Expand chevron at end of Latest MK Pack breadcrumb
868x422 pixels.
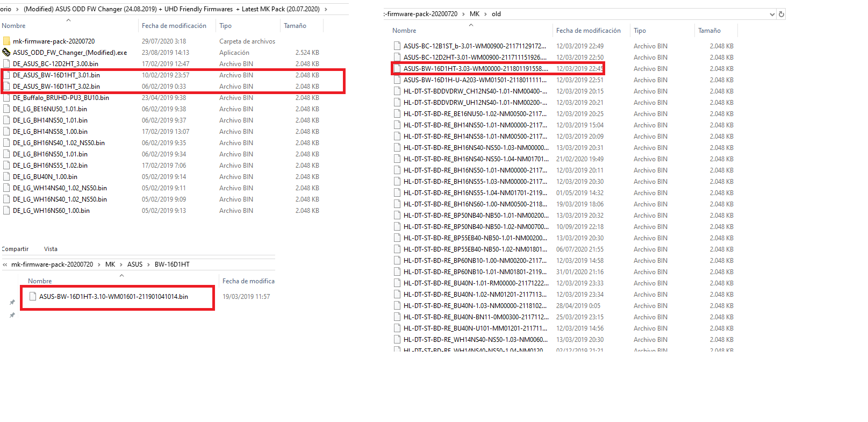pyautogui.click(x=326, y=9)
